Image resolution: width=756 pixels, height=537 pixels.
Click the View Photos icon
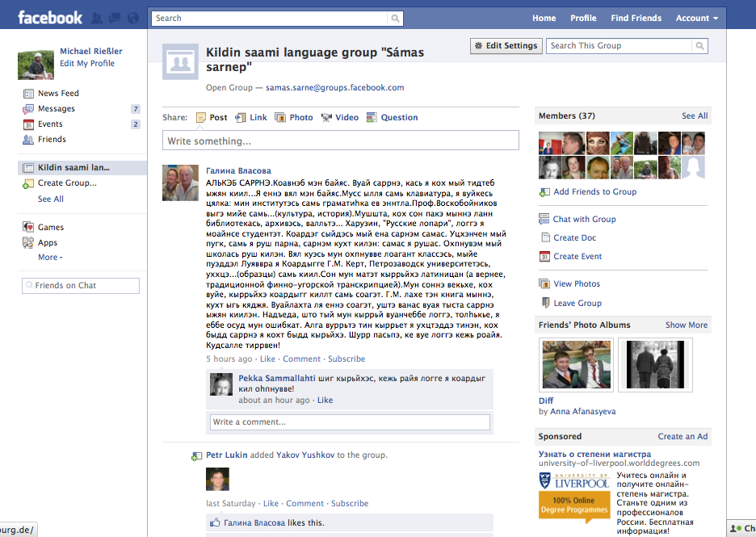coord(544,284)
